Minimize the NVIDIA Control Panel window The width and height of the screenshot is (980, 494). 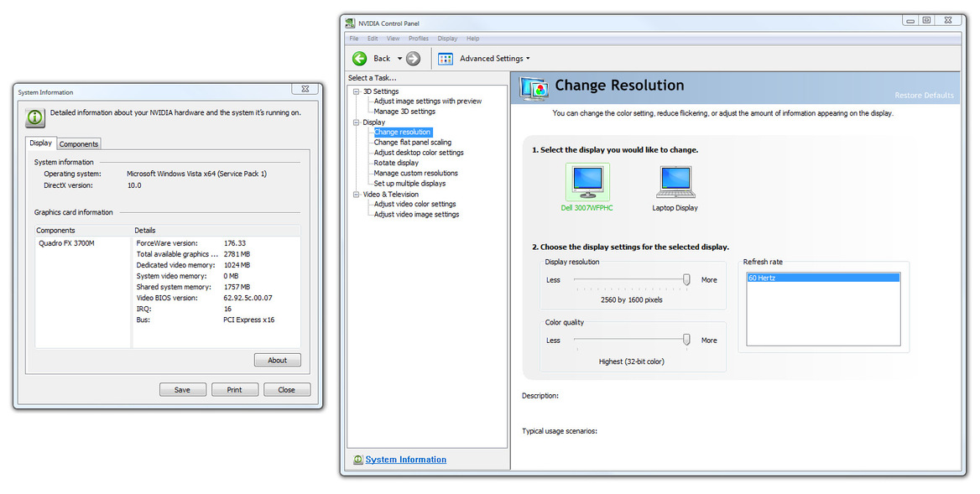[910, 21]
